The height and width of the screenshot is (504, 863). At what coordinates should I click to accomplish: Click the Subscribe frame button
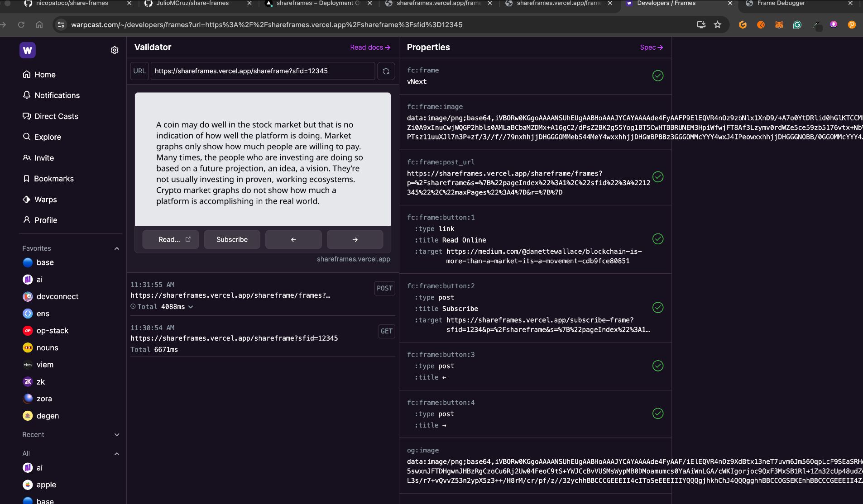232,239
